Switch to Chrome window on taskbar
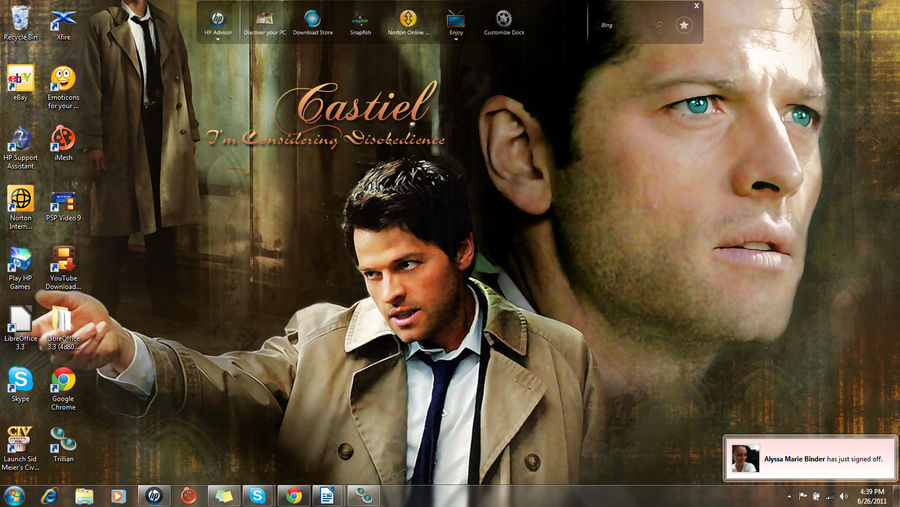The height and width of the screenshot is (507, 900). 293,496
